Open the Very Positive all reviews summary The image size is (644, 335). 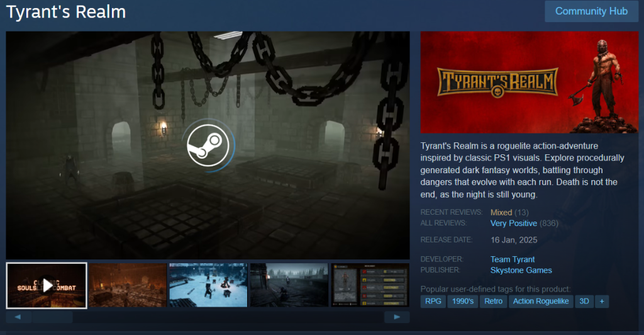(513, 223)
